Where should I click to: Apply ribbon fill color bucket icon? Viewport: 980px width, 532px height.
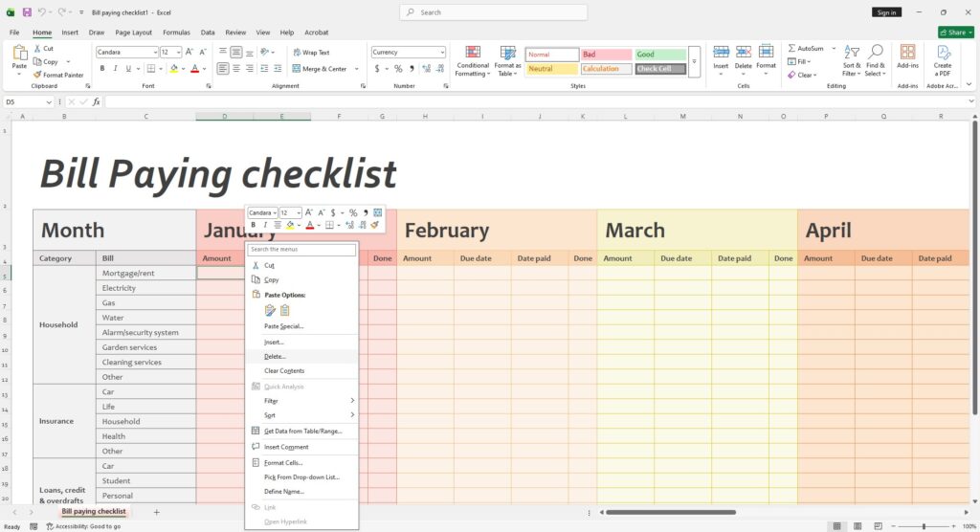[174, 68]
